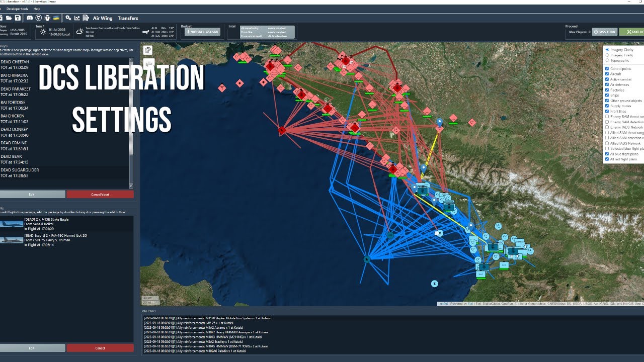
Task: Click the Ukraine flag icon
Action: pos(56,18)
